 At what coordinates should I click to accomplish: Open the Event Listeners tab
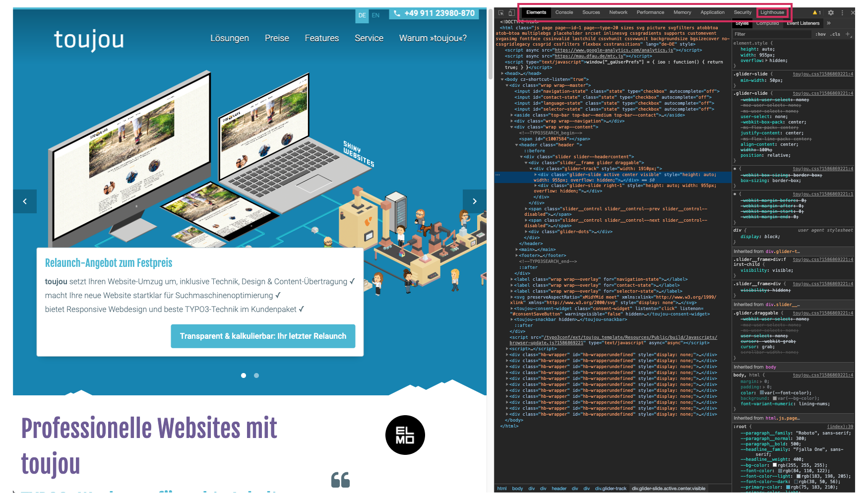[803, 23]
